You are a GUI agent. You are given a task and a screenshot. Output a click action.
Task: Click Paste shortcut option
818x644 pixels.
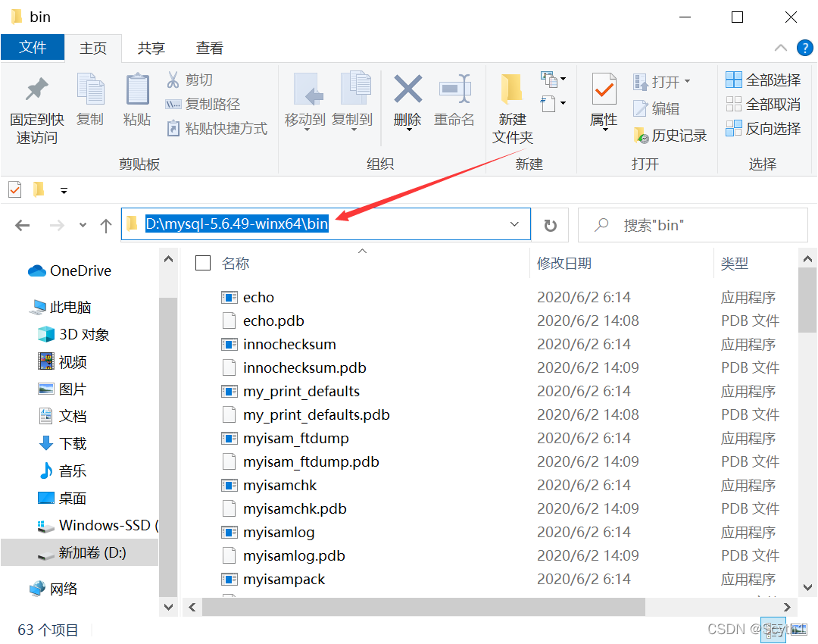tap(217, 128)
